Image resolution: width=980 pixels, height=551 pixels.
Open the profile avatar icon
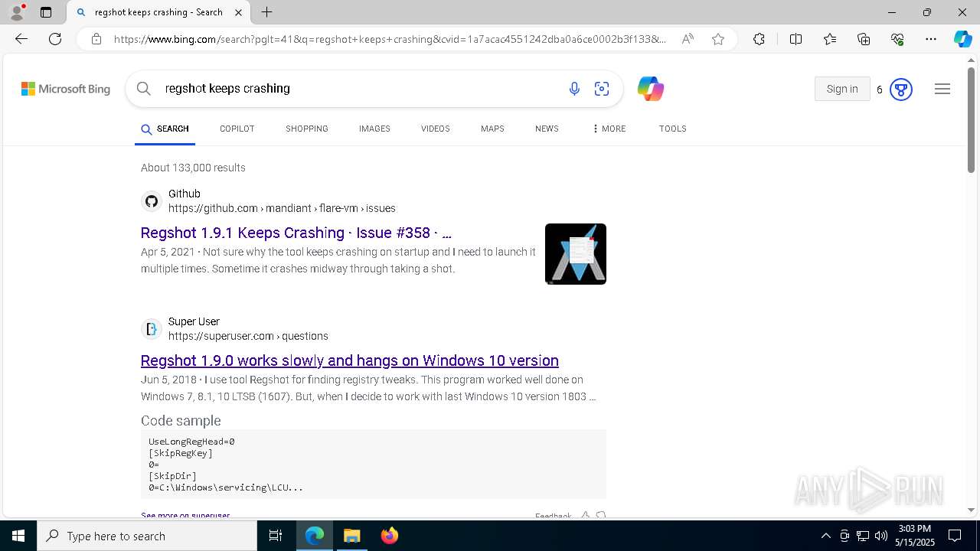[x=17, y=12]
